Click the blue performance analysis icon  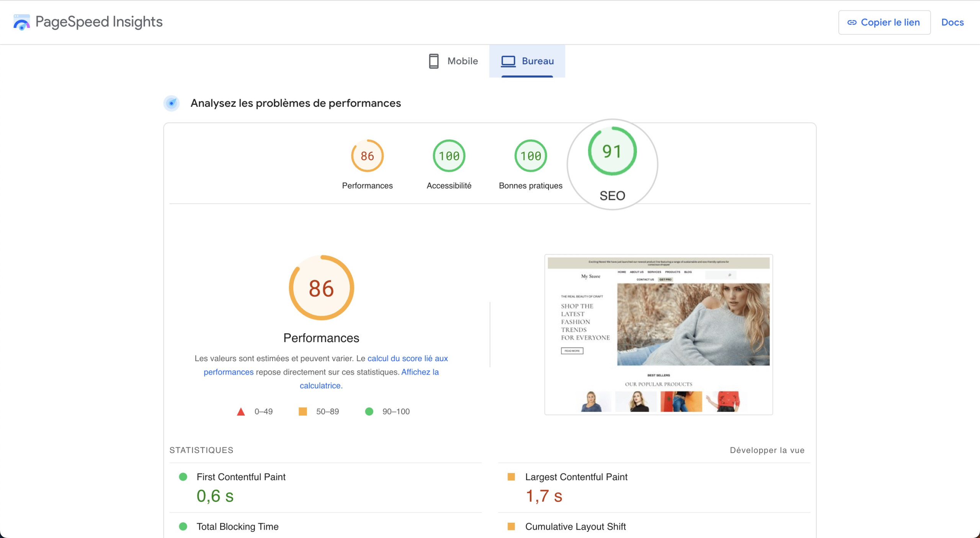coord(171,103)
